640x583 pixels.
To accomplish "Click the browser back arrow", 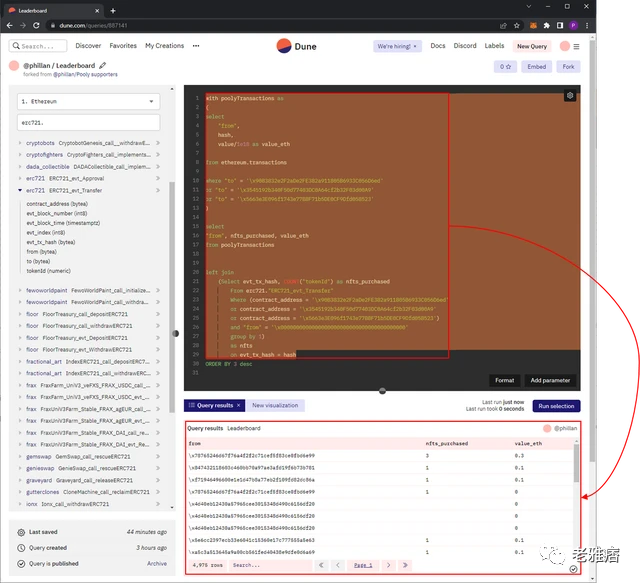I will 10,25.
